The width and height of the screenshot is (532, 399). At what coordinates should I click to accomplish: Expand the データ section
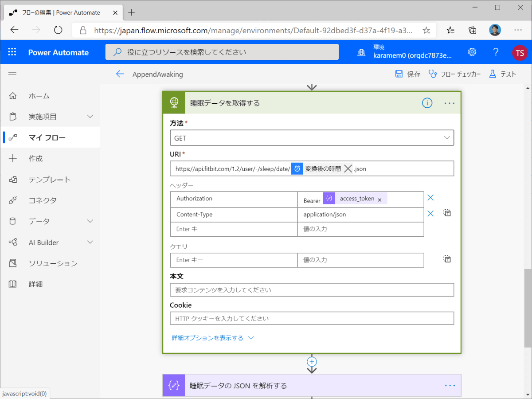(90, 221)
